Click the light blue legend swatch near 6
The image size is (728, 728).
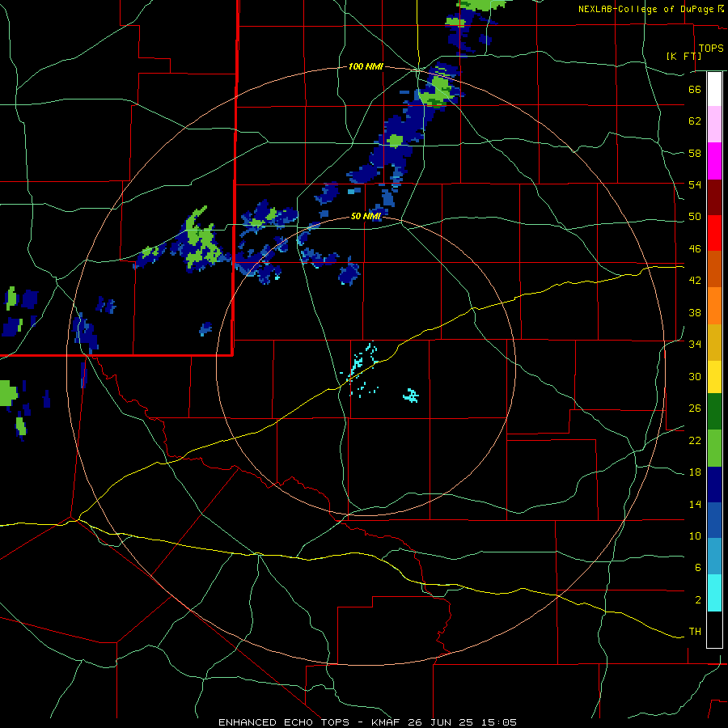click(x=714, y=557)
